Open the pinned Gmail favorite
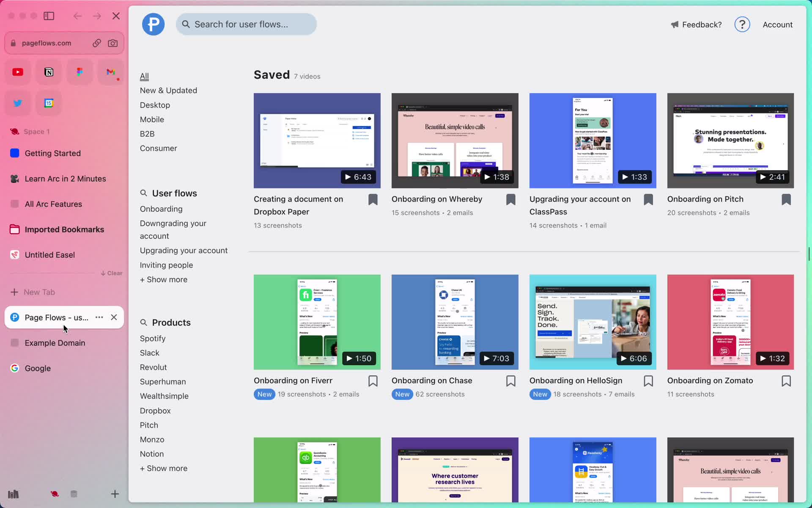The height and width of the screenshot is (508, 812). [x=111, y=72]
